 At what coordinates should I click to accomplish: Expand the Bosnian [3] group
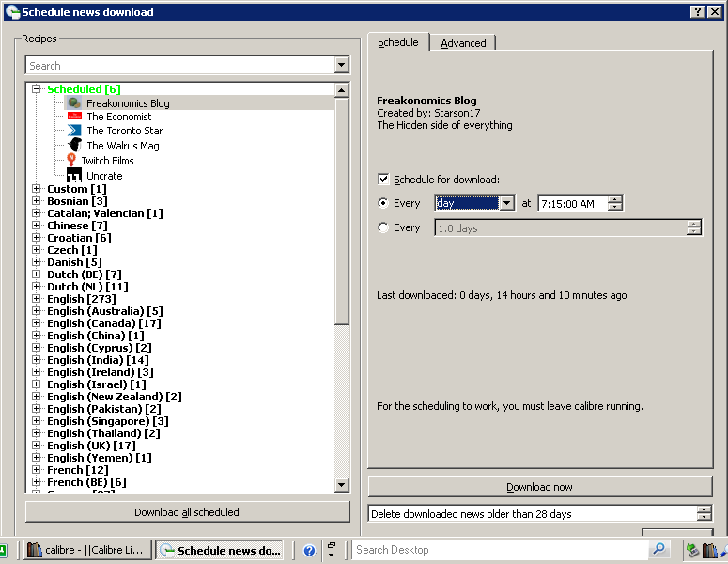[x=37, y=201]
